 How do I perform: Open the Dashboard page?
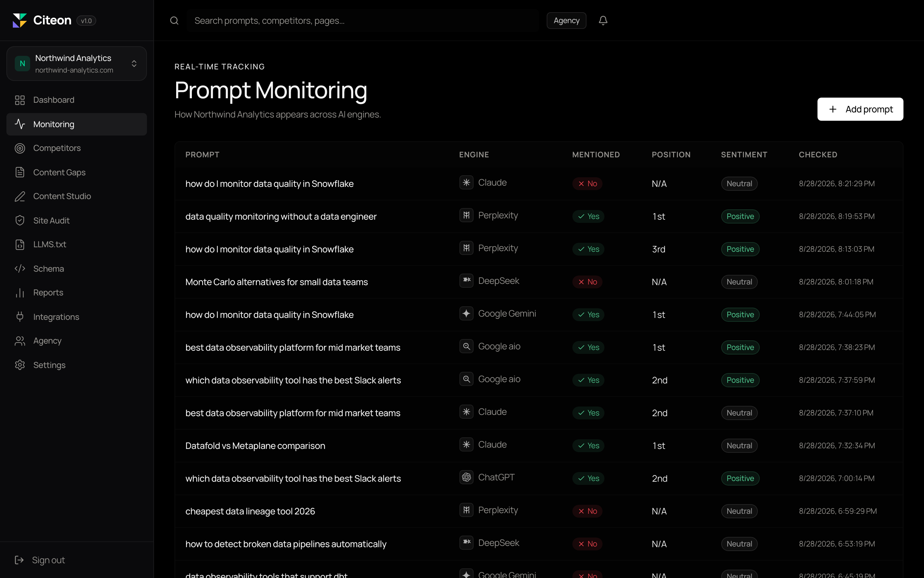coord(76,100)
